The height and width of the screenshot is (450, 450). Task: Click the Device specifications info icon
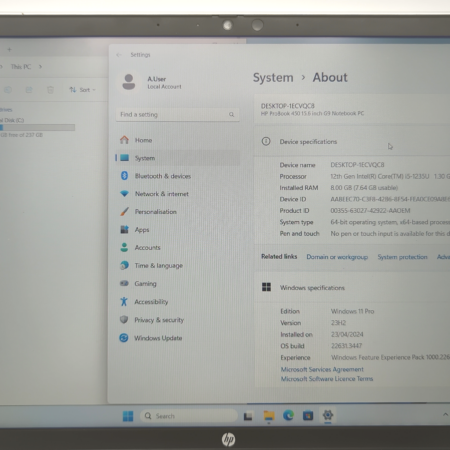point(266,141)
